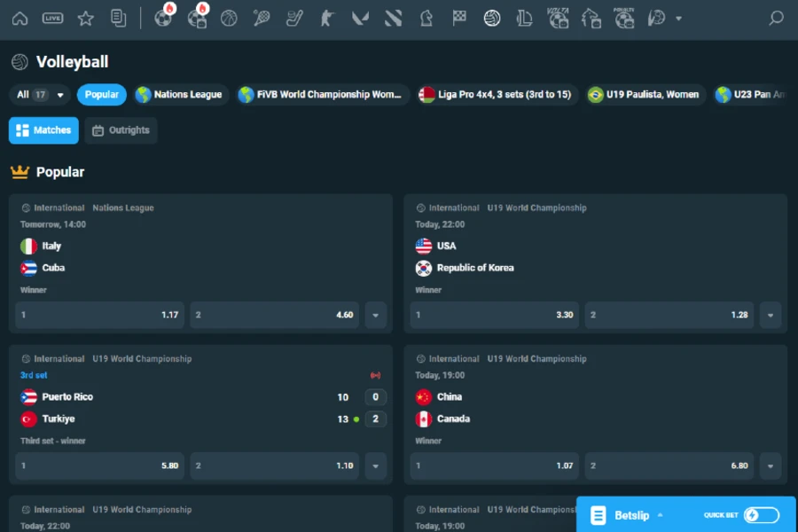798x532 pixels.
Task: Click the Home icon in the navbar
Action: (20, 17)
